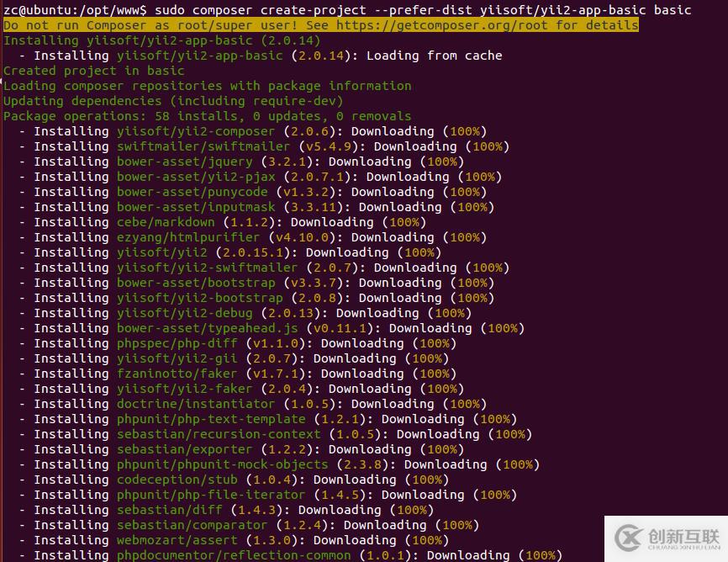The width and height of the screenshot is (728, 562).
Task: Click package name sebastian/comparator
Action: click(192, 525)
